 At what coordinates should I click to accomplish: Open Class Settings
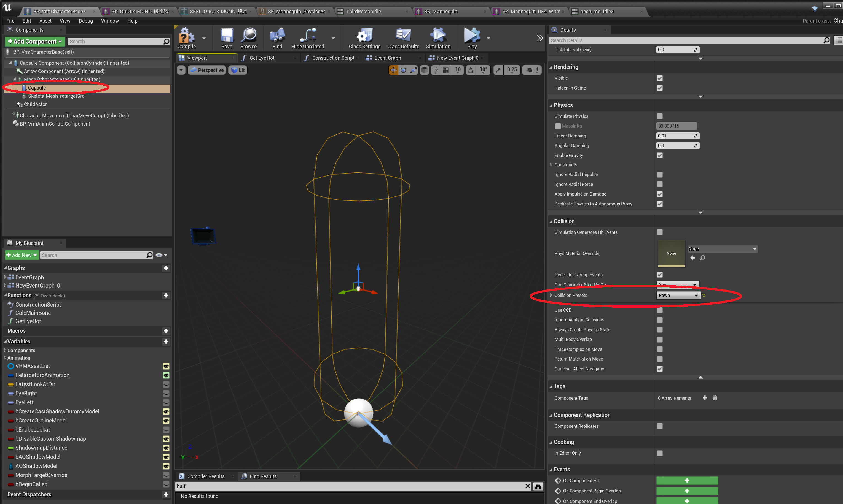click(x=364, y=38)
